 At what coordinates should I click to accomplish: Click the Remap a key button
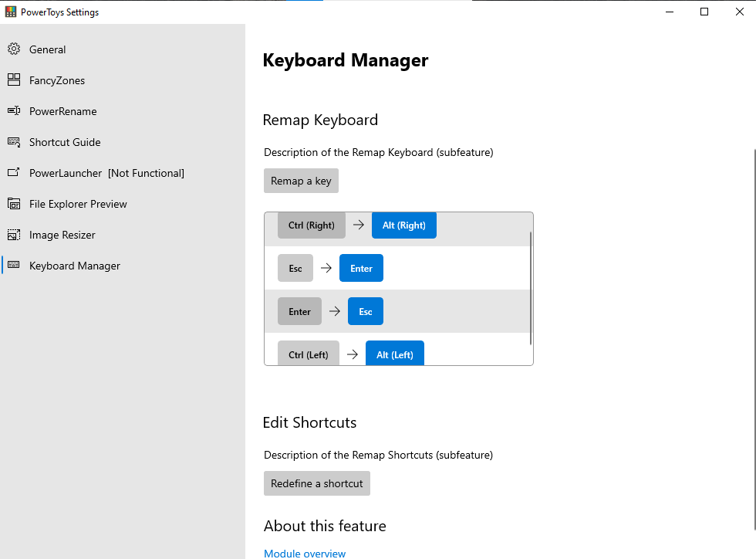301,180
